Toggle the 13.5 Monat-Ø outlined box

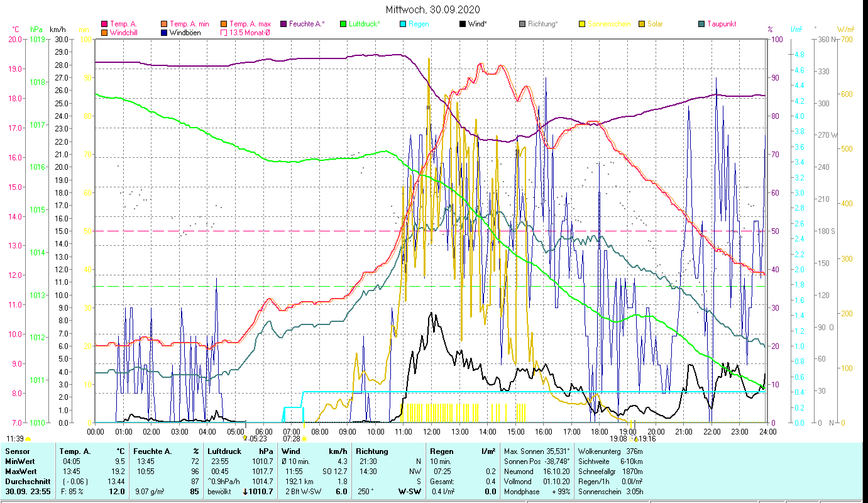224,33
